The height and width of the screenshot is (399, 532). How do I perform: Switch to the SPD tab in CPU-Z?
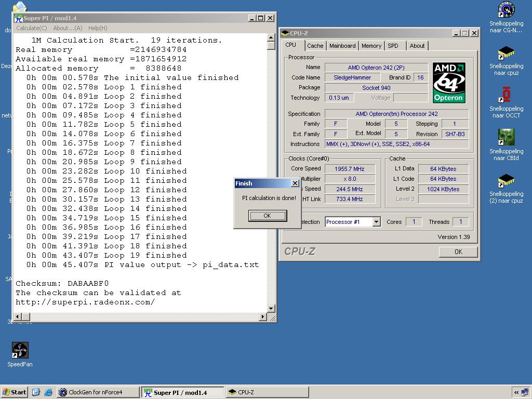coord(393,46)
